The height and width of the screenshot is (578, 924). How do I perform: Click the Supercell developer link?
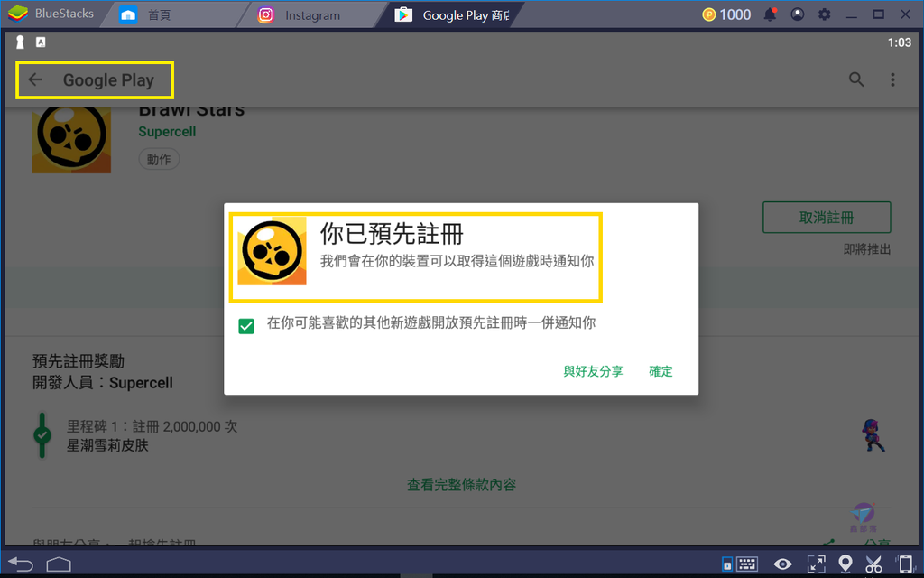pos(167,132)
